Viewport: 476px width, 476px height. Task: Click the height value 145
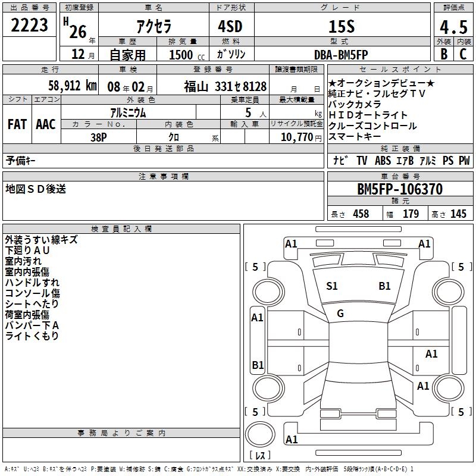(x=458, y=214)
